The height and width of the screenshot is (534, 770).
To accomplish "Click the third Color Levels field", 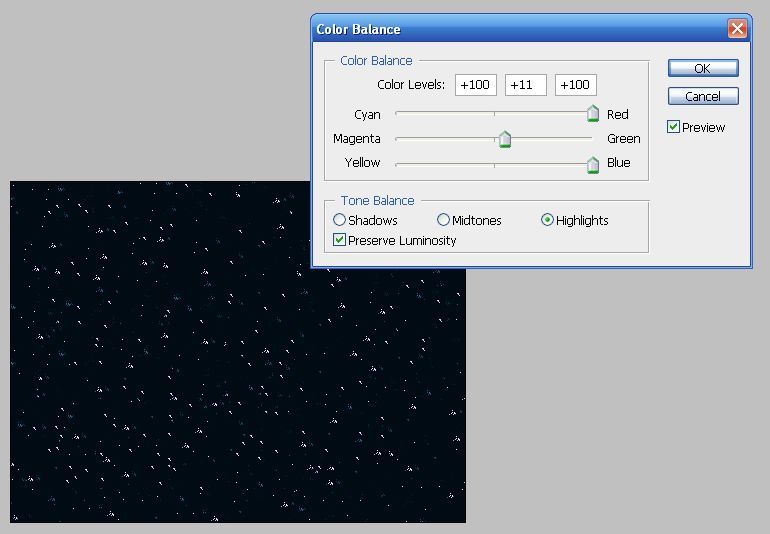I will (576, 85).
